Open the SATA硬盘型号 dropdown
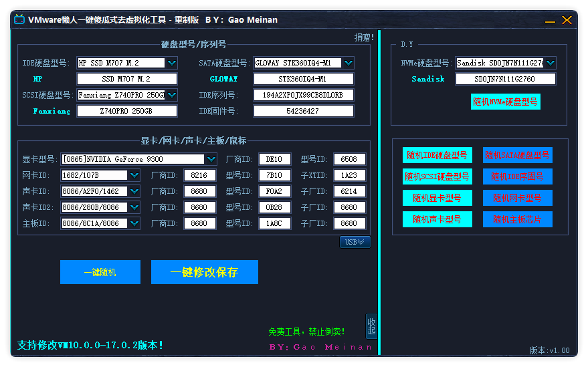588x367 pixels. [349, 63]
